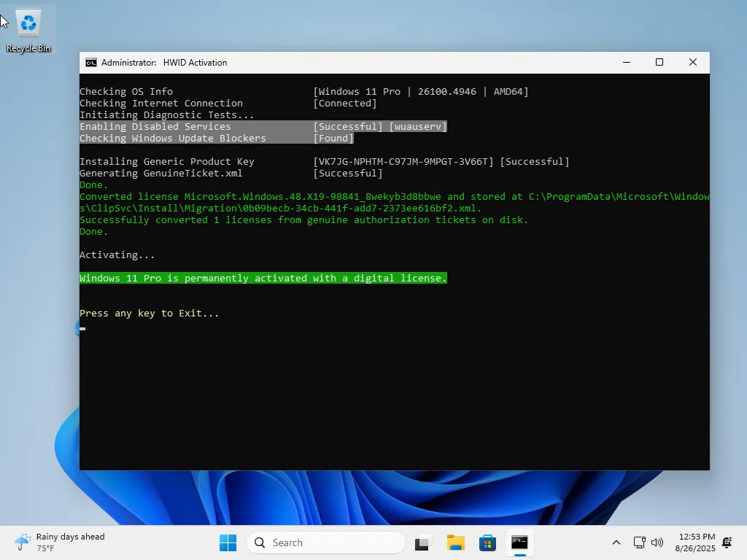This screenshot has height=560, width=747.
Task: Open the volume speaker tray icon
Action: click(657, 542)
